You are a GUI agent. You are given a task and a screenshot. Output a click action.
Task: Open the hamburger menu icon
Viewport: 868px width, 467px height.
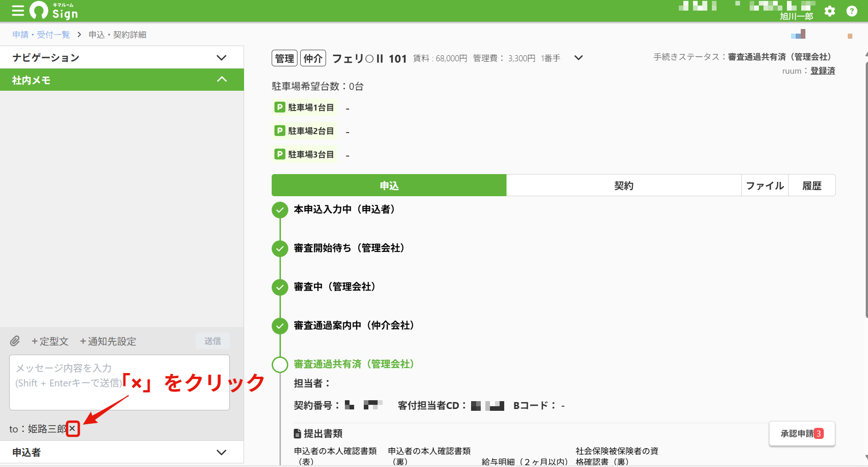pyautogui.click(x=18, y=11)
